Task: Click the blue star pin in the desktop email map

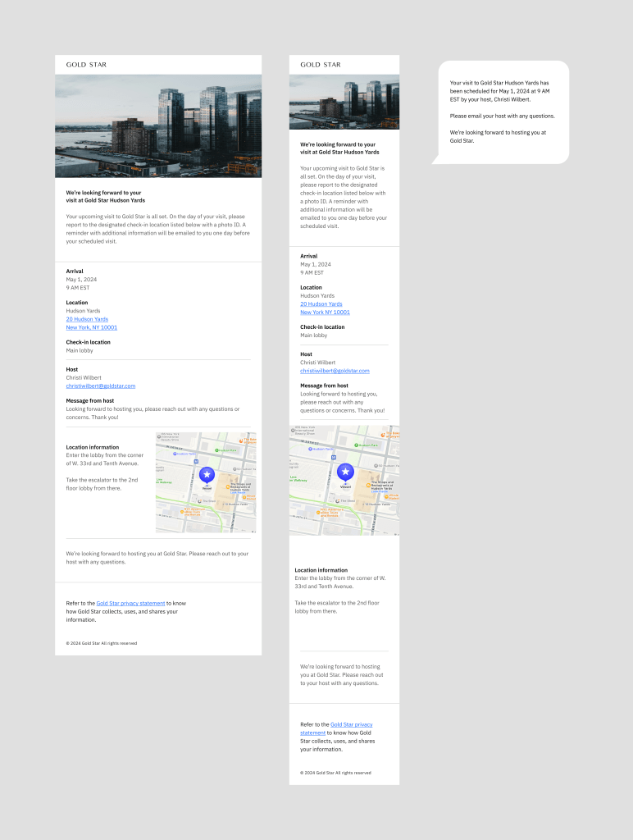Action: click(207, 474)
